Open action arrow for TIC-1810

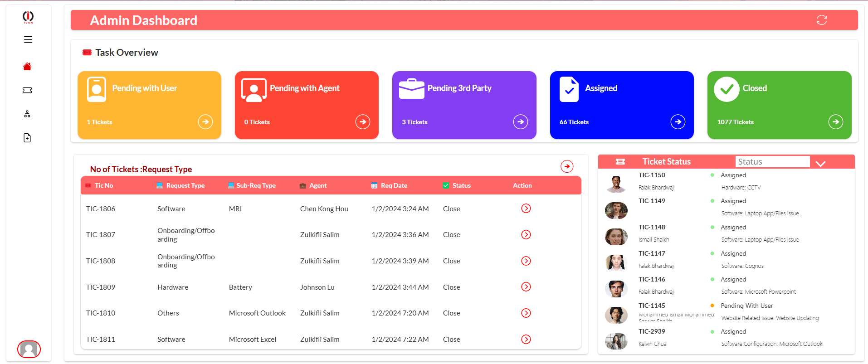526,313
